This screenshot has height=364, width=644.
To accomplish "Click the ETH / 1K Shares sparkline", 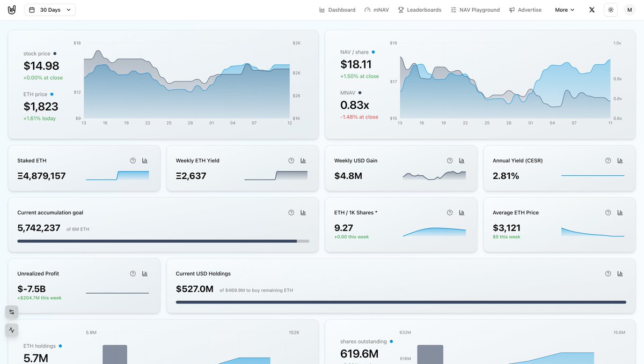I will coord(434,232).
